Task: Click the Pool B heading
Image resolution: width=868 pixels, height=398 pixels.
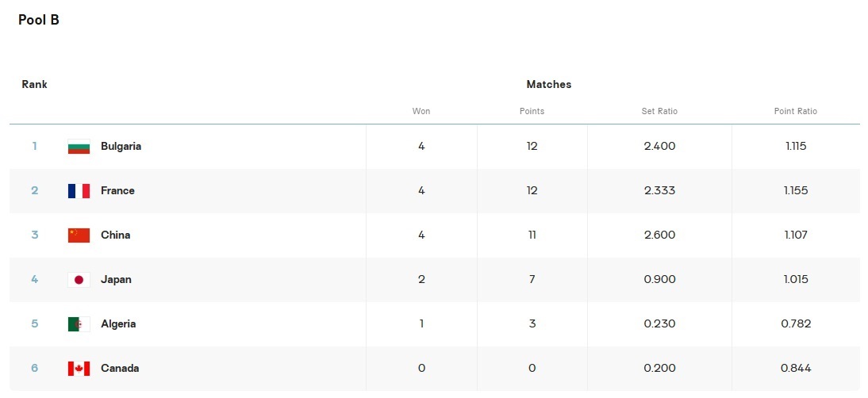Action: click(39, 21)
